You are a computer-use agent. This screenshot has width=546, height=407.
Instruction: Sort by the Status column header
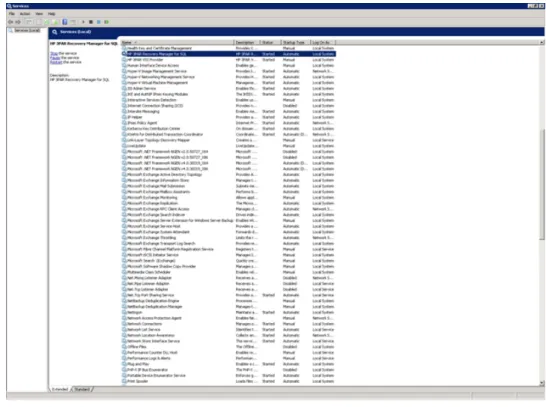tap(271, 42)
